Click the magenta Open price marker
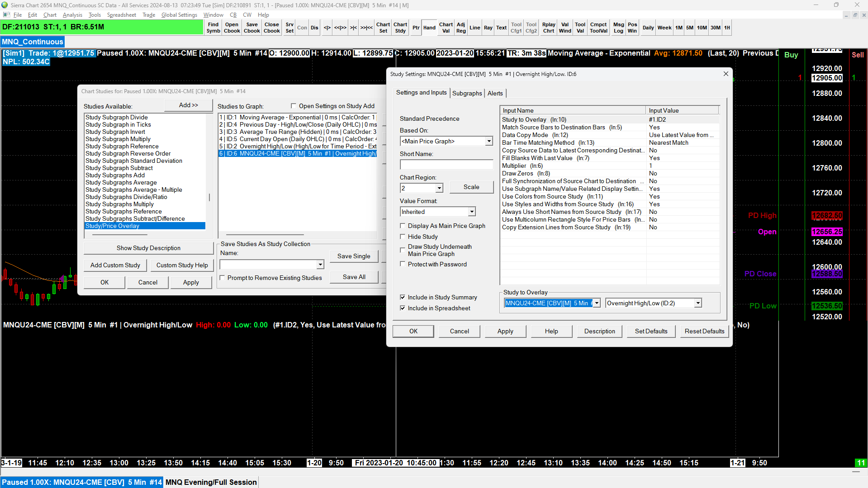 826,232
